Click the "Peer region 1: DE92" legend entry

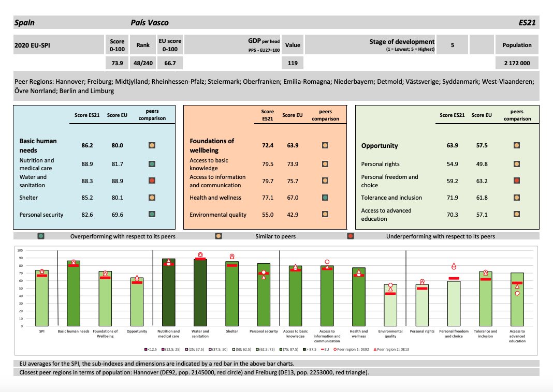(x=351, y=350)
